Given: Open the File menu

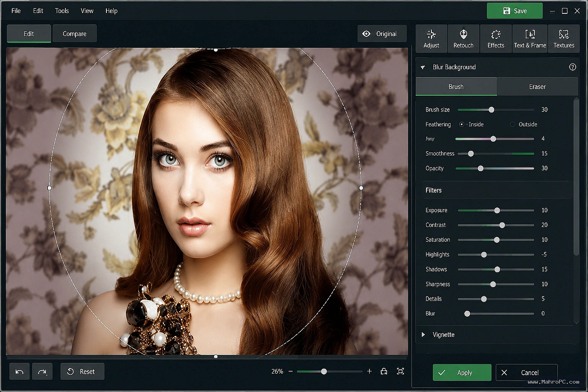Looking at the screenshot, I should pos(16,11).
